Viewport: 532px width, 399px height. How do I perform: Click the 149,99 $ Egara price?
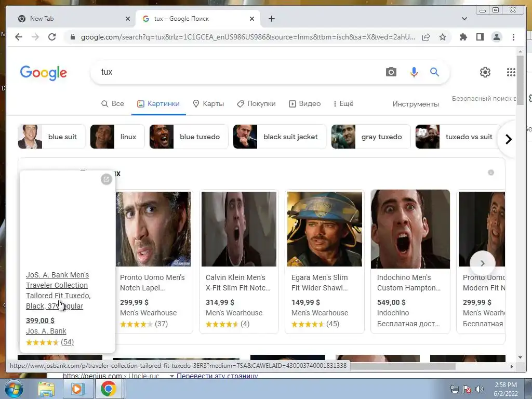305,302
